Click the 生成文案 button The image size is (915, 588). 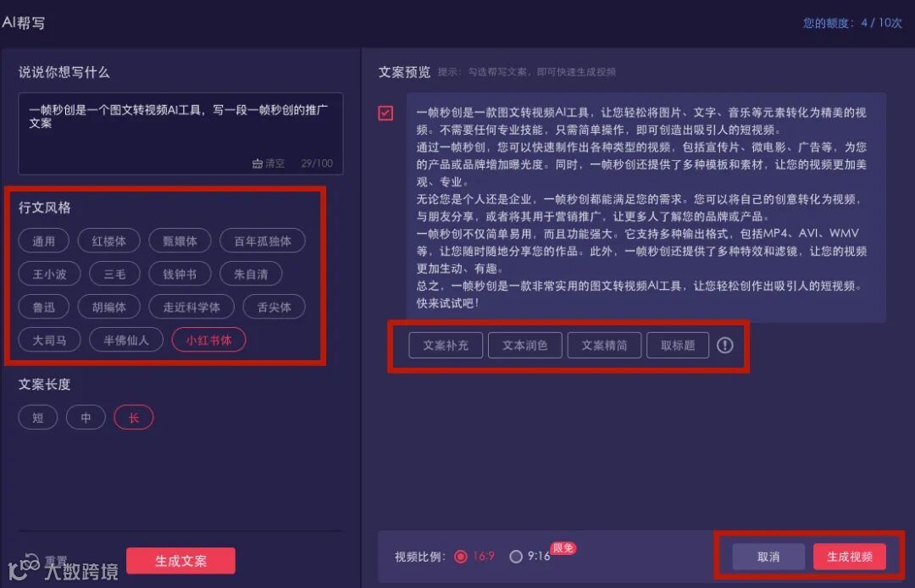click(x=181, y=561)
